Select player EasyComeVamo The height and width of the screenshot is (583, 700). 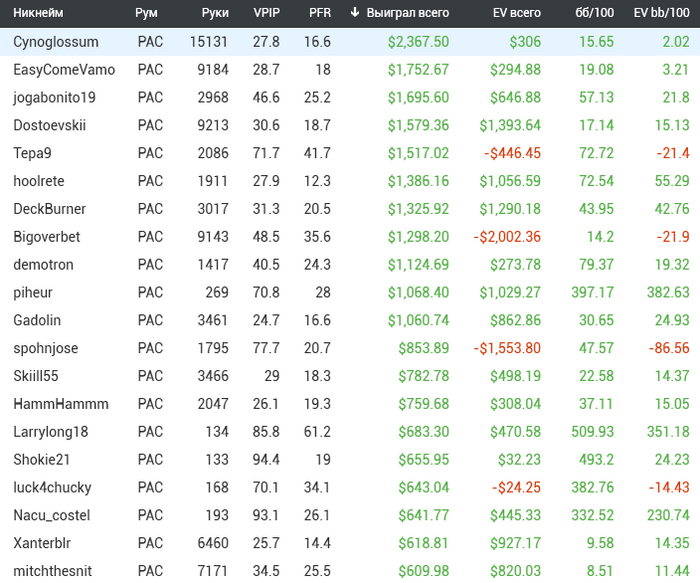(64, 70)
